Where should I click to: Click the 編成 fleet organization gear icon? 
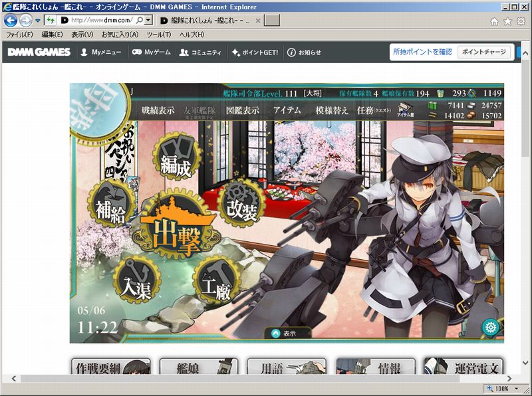176,157
